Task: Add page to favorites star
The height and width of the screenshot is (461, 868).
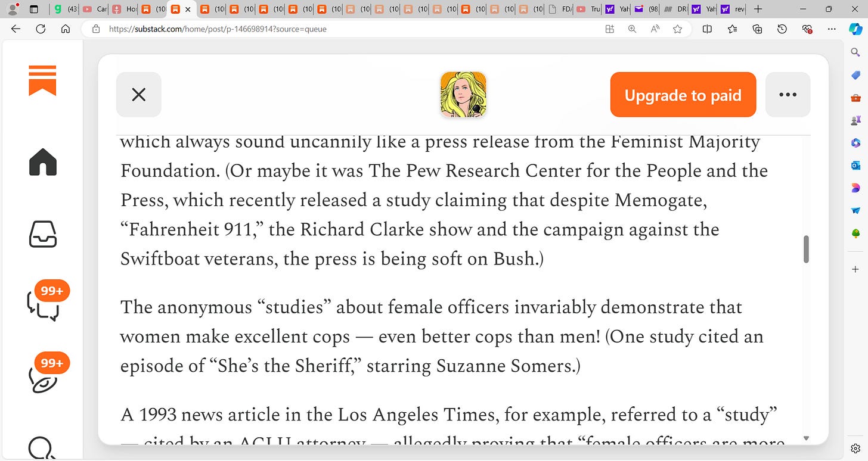Action: [677, 29]
